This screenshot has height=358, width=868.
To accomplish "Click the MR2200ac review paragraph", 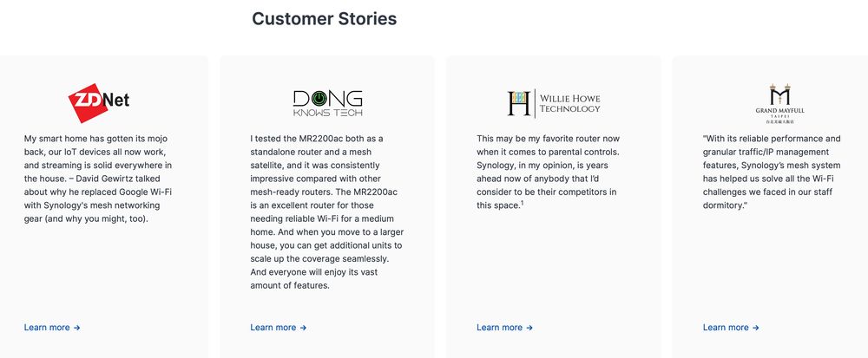I will 325,212.
